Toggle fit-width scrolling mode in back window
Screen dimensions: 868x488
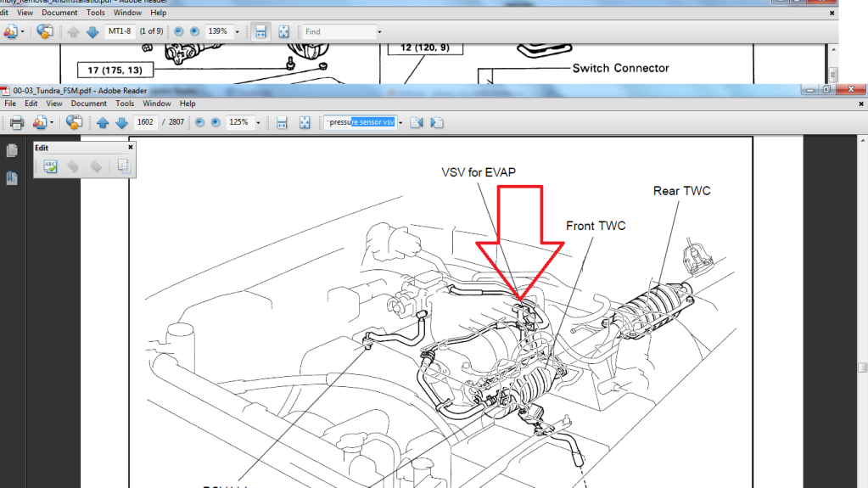[260, 31]
